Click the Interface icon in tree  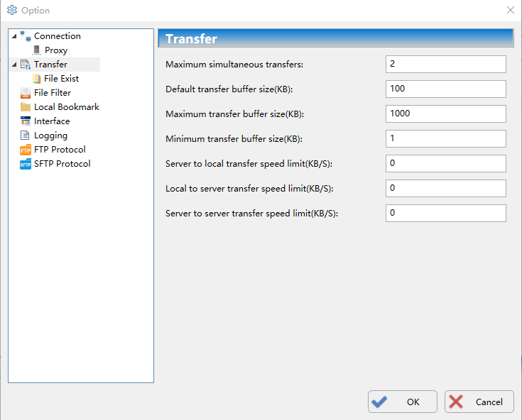pyautogui.click(x=26, y=121)
